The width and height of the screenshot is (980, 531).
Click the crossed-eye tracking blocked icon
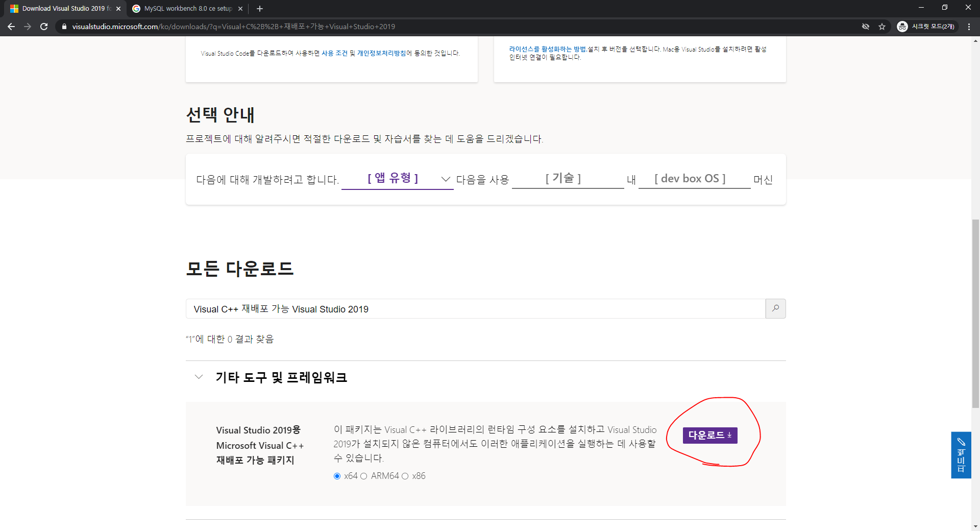866,27
